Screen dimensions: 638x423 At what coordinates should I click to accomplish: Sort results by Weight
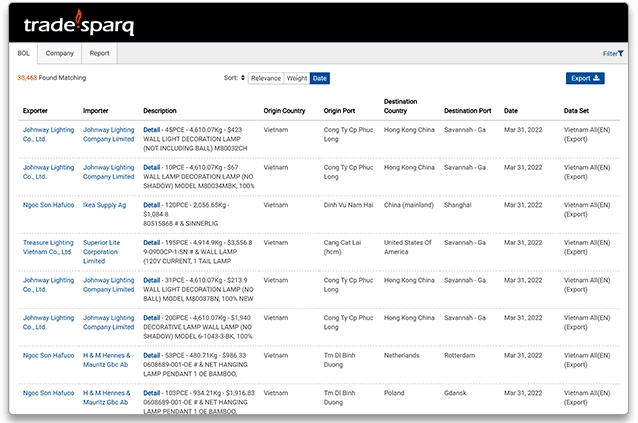tap(297, 78)
